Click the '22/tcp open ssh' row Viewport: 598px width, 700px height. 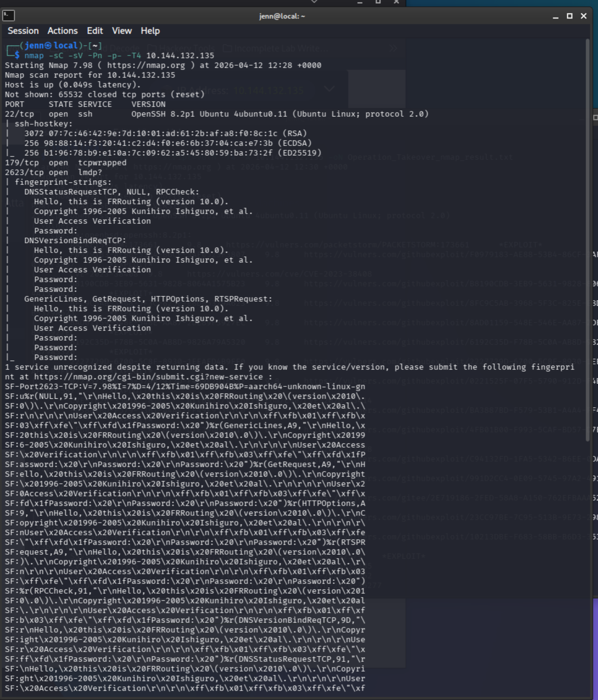tap(217, 114)
